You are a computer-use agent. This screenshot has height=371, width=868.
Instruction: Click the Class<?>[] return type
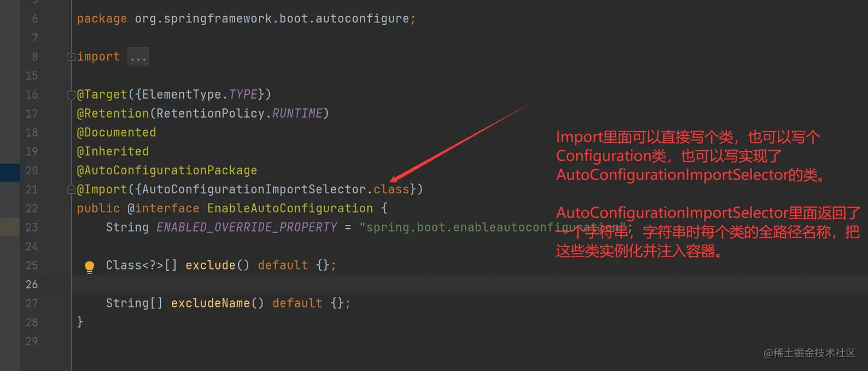pos(142,265)
